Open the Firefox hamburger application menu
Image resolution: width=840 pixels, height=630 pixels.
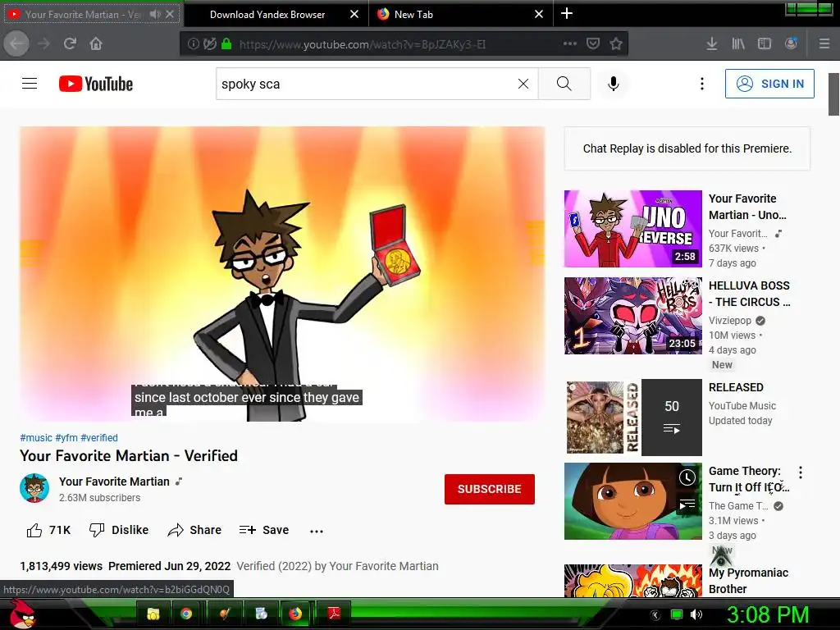point(824,43)
